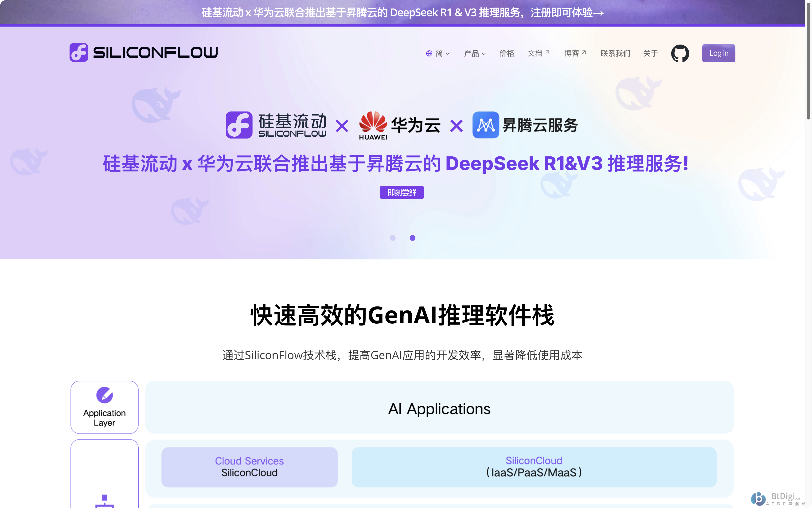Image resolution: width=812 pixels, height=508 pixels.
Task: Open the 关于 about page
Action: (x=650, y=53)
